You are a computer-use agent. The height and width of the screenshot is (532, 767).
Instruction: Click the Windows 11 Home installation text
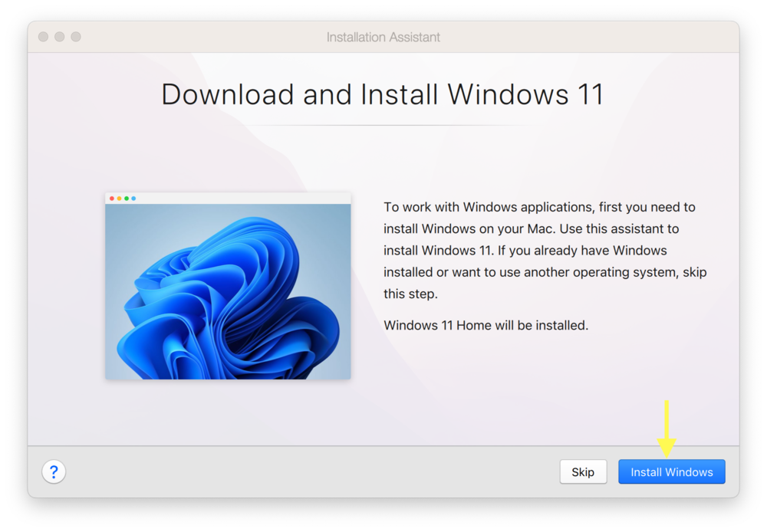(x=485, y=325)
